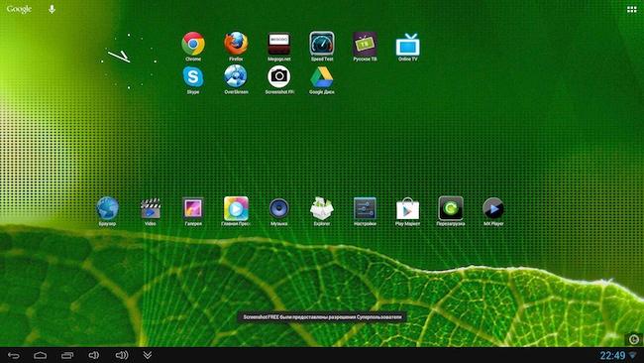644x363 pixels.
Task: Start voice search with the microphone
Action: click(52, 9)
